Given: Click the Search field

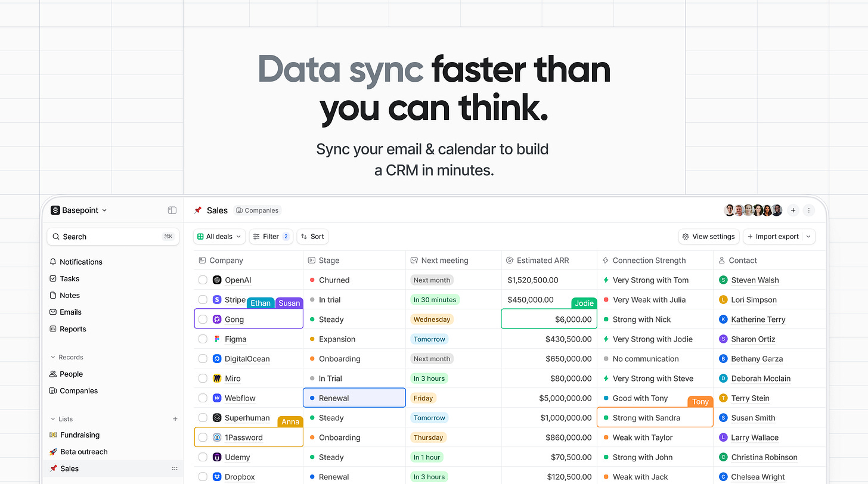Looking at the screenshot, I should click(x=113, y=237).
